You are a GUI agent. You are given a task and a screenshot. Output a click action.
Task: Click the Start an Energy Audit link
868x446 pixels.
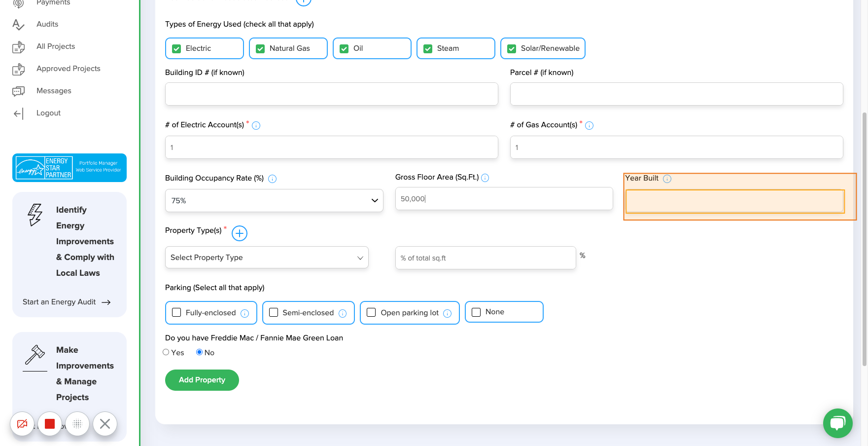tap(67, 302)
